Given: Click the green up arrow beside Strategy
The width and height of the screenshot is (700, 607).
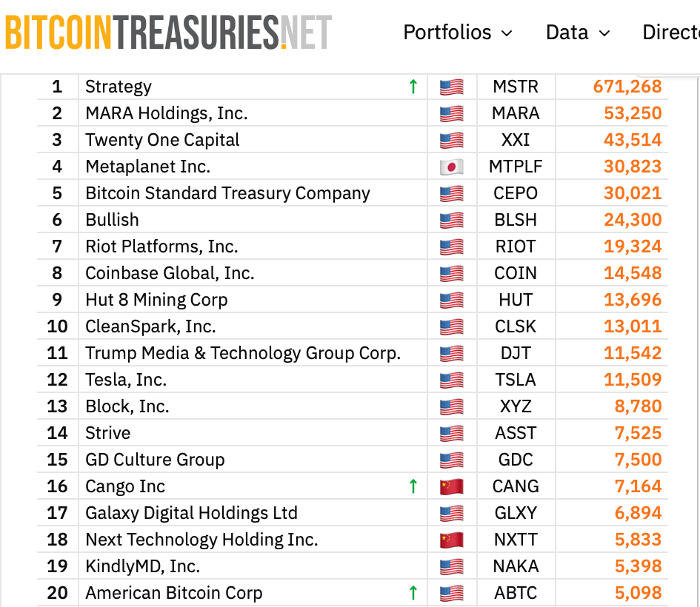Looking at the screenshot, I should pos(413,87).
